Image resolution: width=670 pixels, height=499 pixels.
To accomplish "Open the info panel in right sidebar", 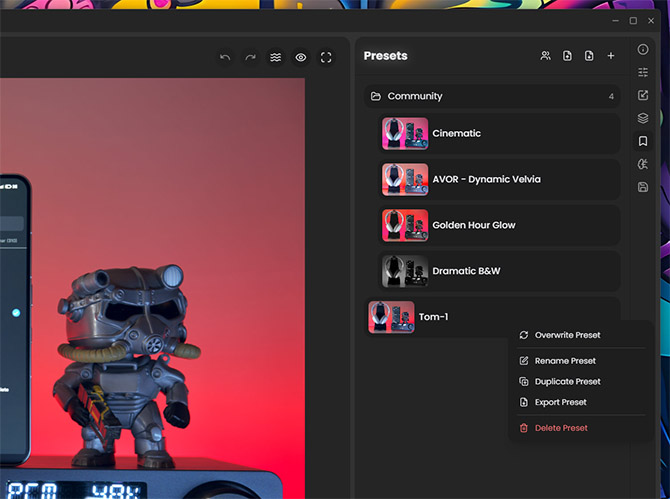I will (643, 49).
